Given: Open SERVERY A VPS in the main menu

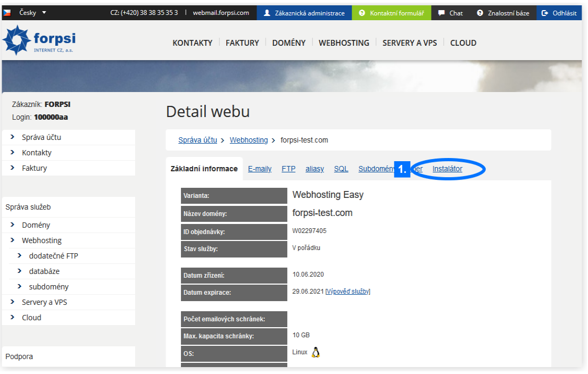Looking at the screenshot, I should point(410,43).
